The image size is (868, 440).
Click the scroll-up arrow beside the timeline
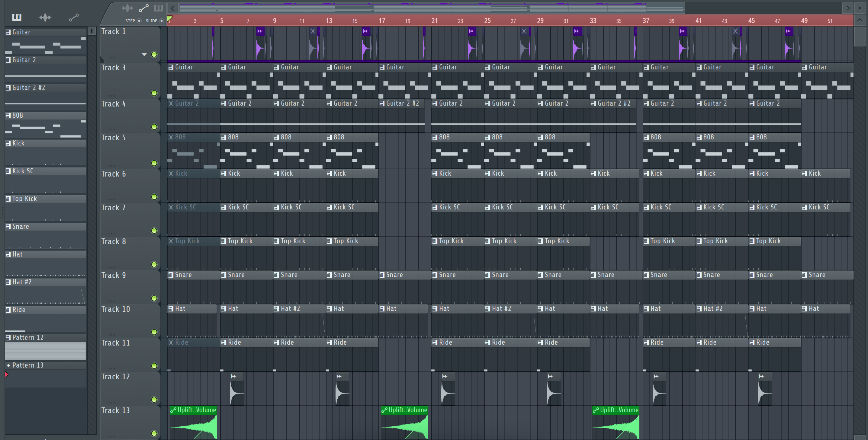point(860,20)
